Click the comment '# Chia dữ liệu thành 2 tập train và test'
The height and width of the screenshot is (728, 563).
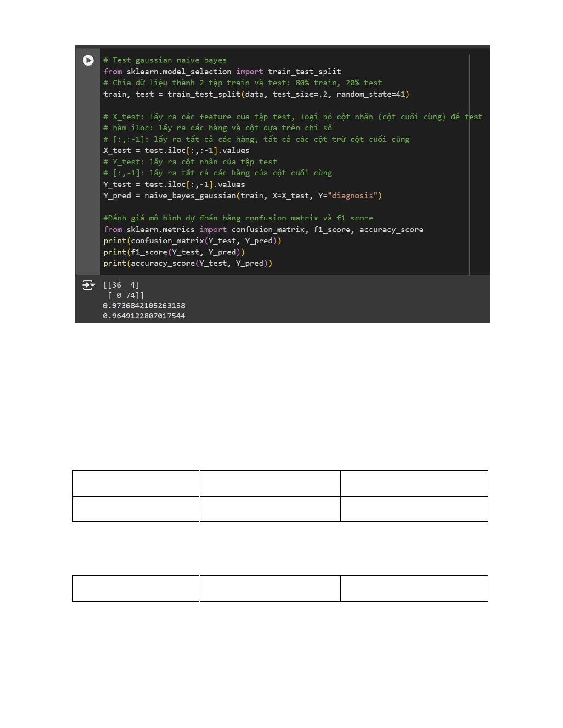pos(243,83)
